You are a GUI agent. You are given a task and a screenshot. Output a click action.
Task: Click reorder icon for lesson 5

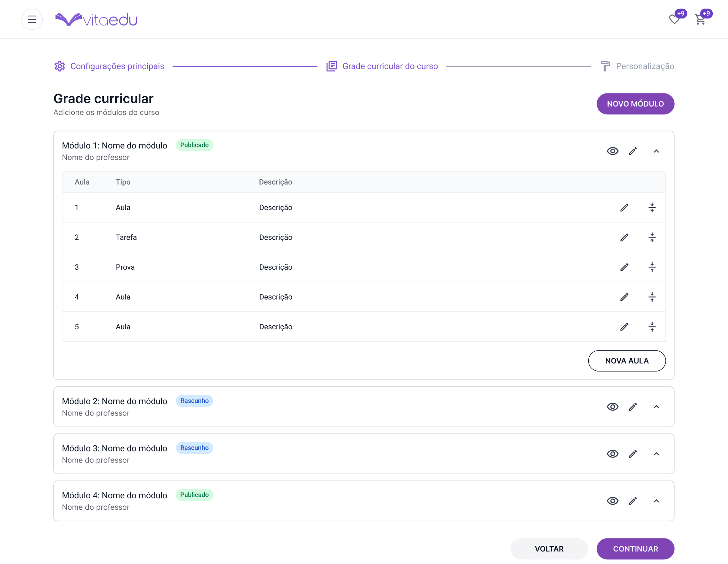pos(652,327)
